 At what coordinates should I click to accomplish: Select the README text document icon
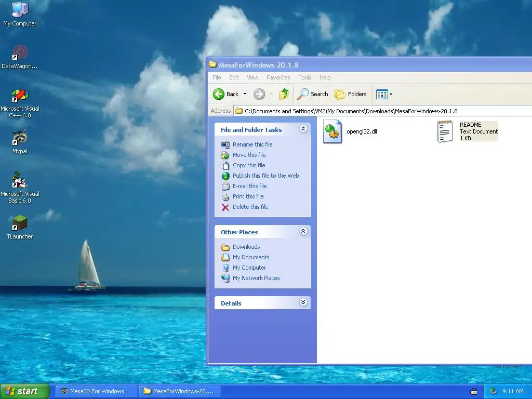click(x=445, y=131)
